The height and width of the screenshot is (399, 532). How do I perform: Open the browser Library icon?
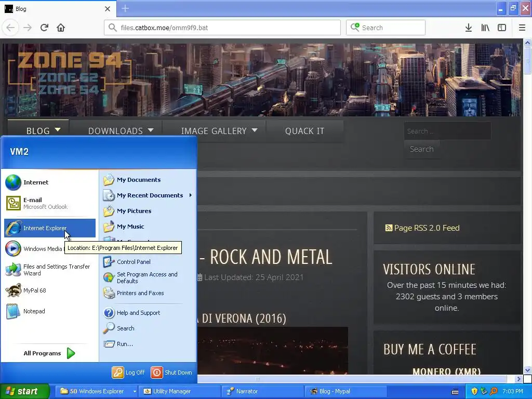(x=485, y=28)
